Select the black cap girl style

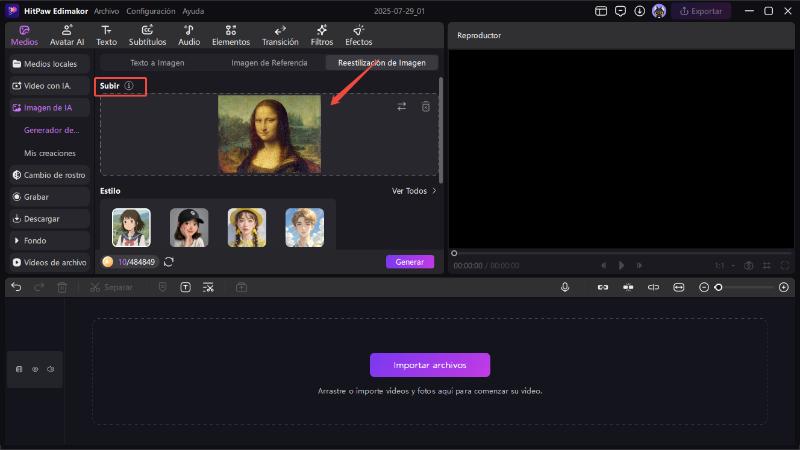point(189,228)
